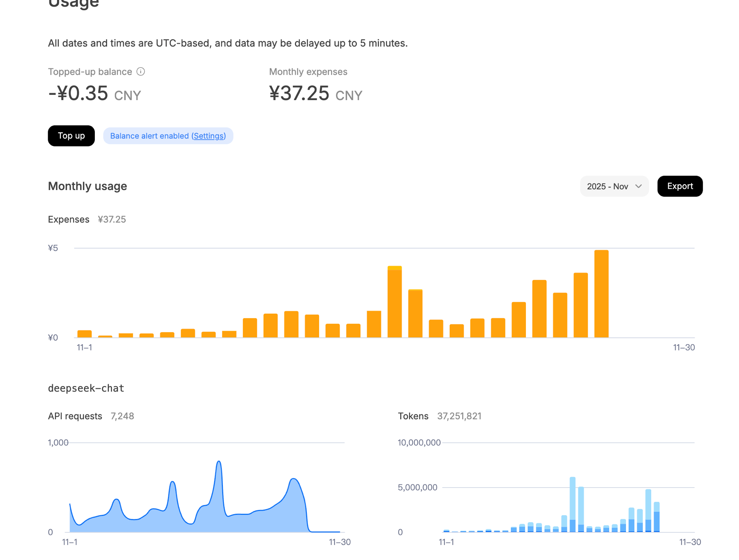Open the balance alert Settings link

click(208, 136)
